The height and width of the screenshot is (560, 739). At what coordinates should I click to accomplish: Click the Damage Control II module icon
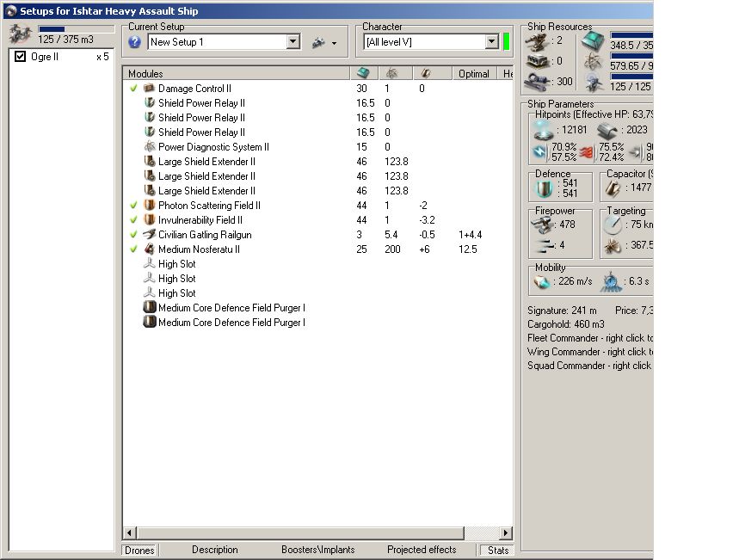(150, 88)
